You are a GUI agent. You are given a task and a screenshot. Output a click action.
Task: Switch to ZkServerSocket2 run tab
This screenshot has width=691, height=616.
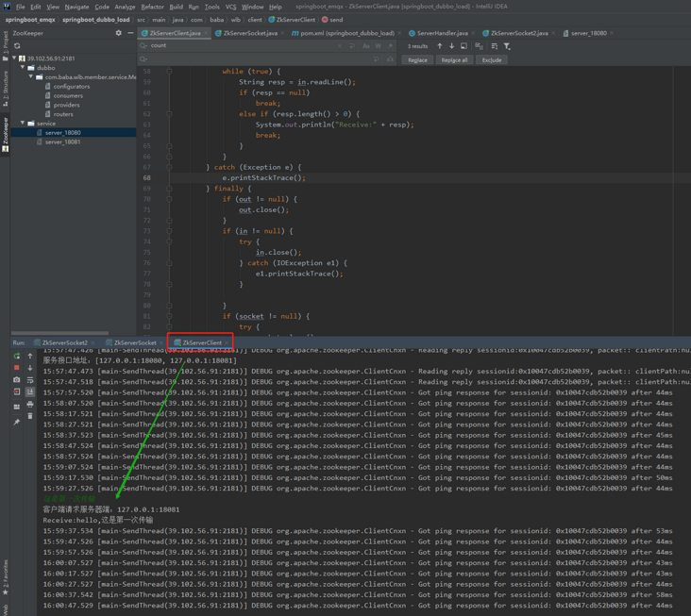64,343
